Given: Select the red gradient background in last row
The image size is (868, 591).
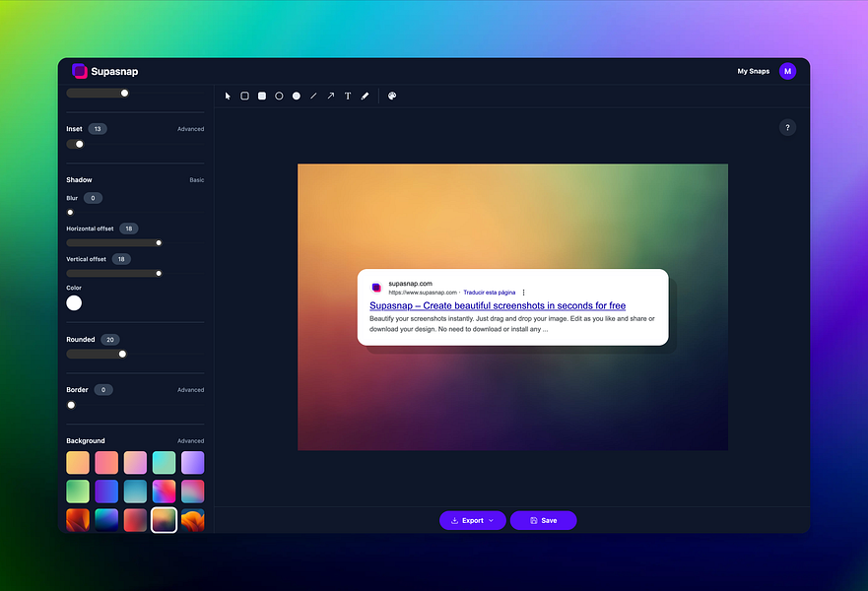Looking at the screenshot, I should [x=135, y=520].
